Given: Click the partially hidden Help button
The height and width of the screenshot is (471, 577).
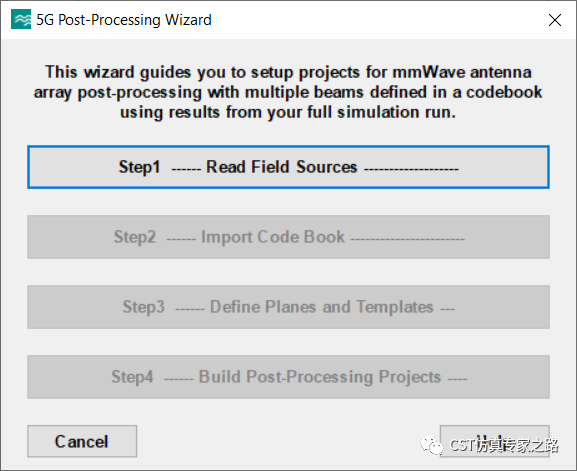Looking at the screenshot, I should coord(495,441).
